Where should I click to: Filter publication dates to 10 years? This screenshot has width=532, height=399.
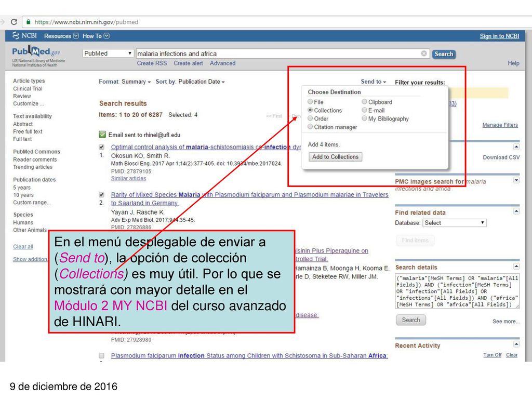(x=23, y=195)
